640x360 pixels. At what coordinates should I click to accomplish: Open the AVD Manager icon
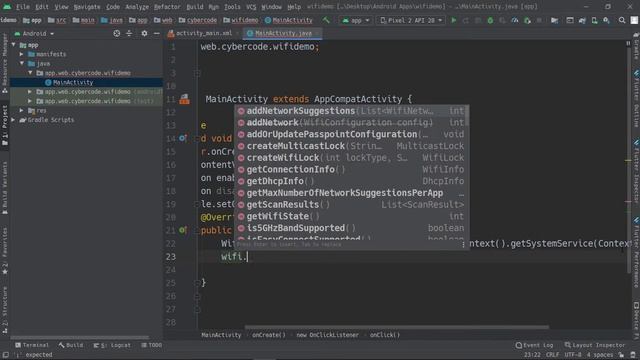click(x=594, y=20)
